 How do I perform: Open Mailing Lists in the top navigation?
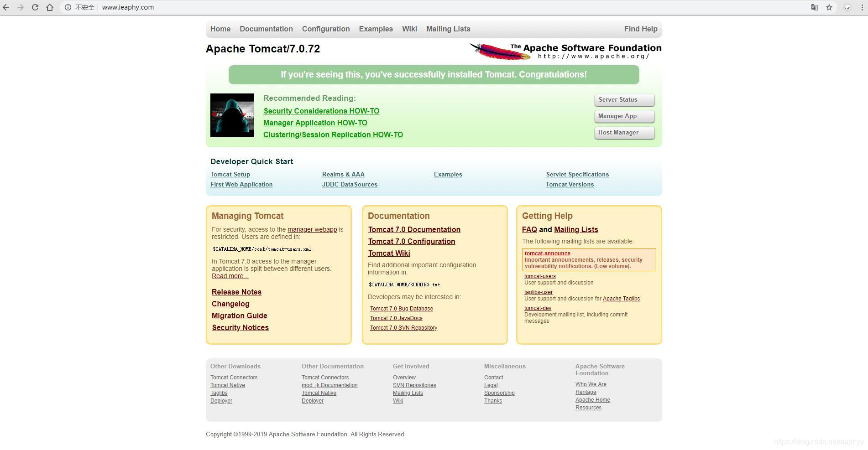pos(448,29)
